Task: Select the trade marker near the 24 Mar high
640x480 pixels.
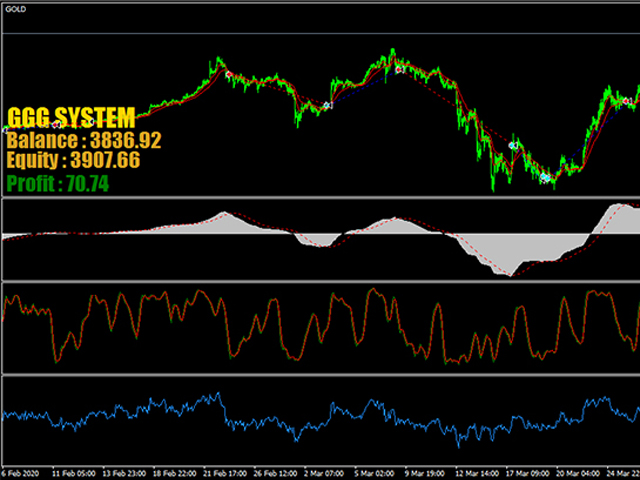Action: (627, 101)
